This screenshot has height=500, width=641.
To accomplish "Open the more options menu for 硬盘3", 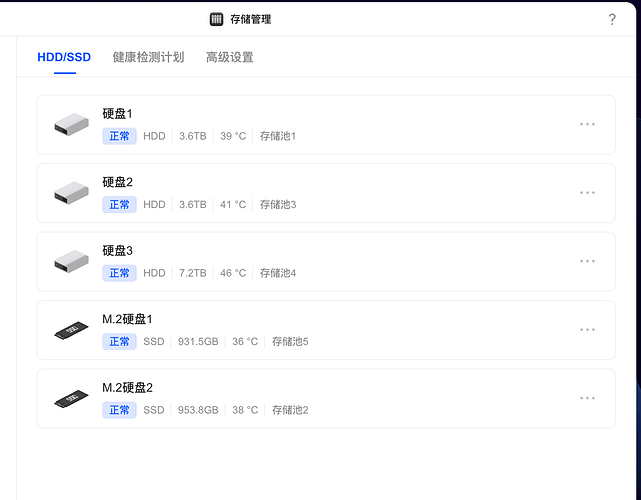I will [587, 261].
